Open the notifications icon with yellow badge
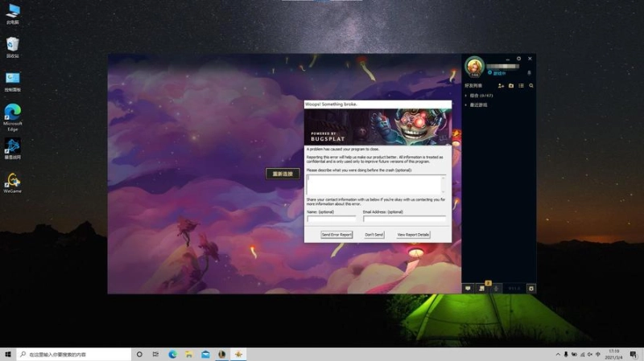This screenshot has height=361, width=644. [482, 288]
